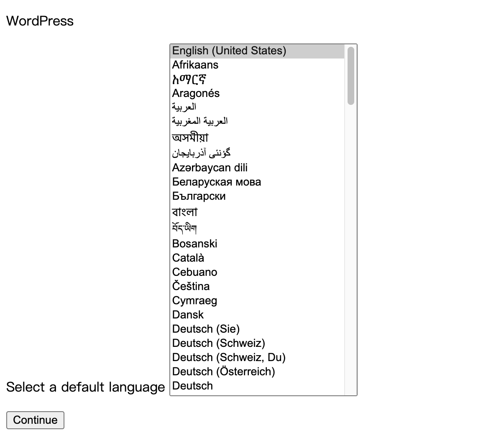This screenshot has height=448, width=486.
Task: Choose Deutsch (Sie) language option
Action: pos(206,329)
